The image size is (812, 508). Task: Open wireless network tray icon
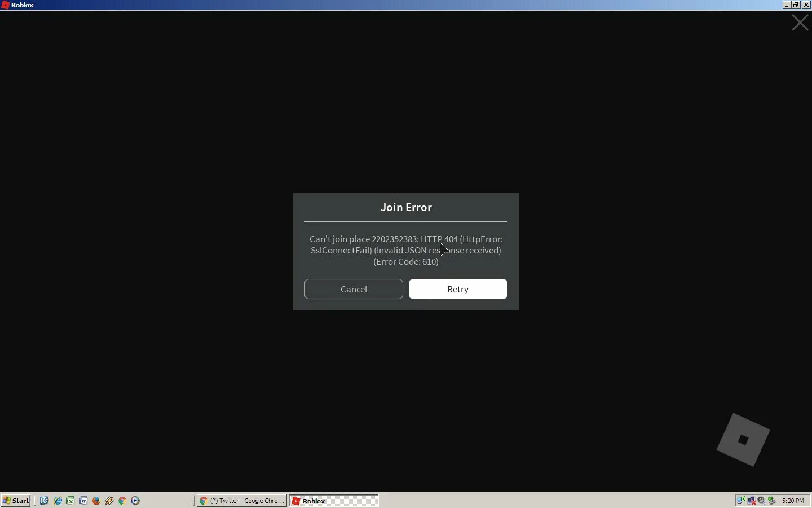(742, 501)
